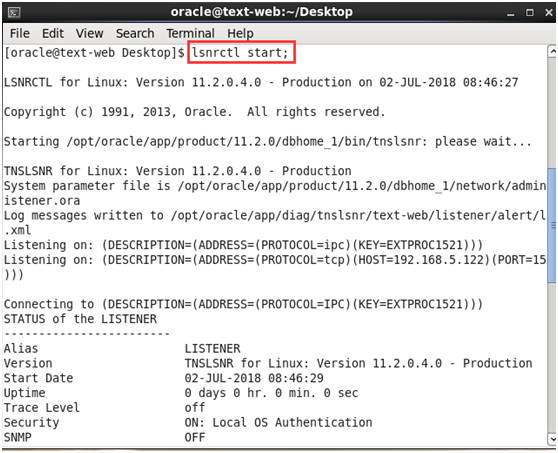Click the 'Log messages written to' line
Viewport: 558px width, 453px height.
[x=275, y=215]
